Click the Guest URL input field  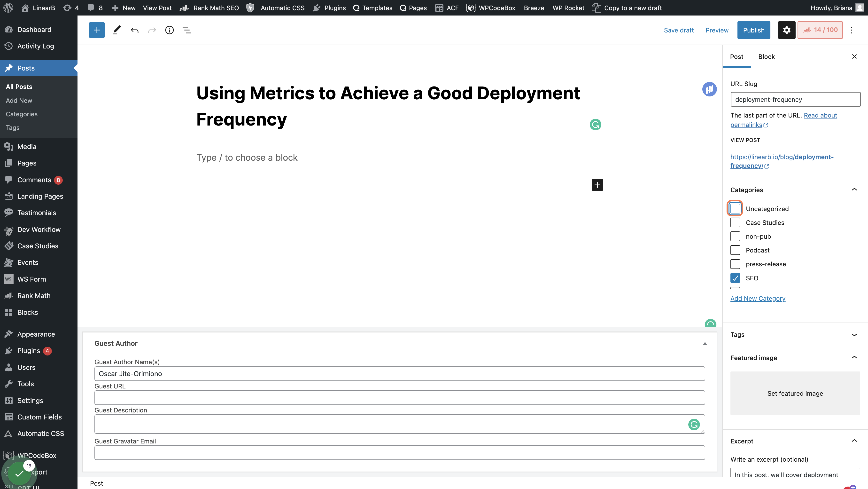tap(399, 398)
